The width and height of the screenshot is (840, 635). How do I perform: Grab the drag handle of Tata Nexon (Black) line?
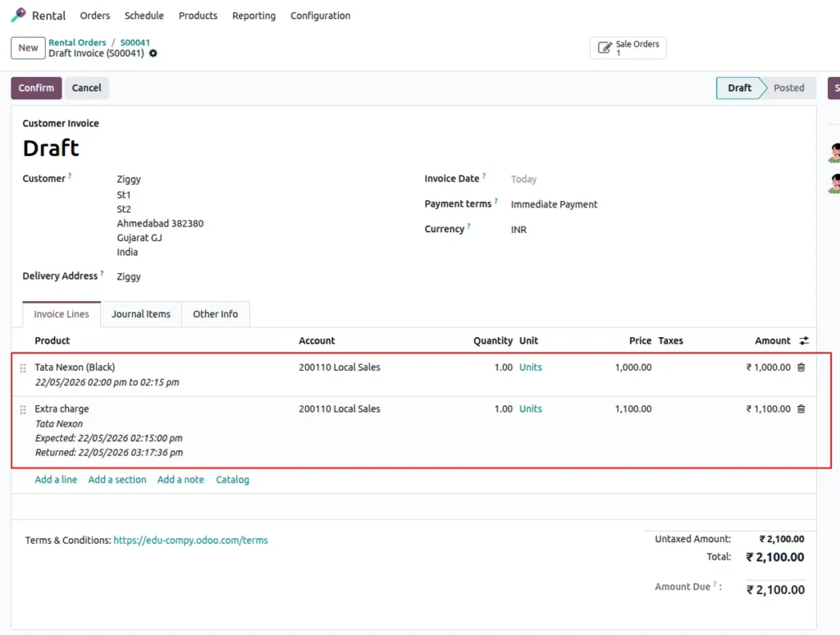pyautogui.click(x=23, y=368)
